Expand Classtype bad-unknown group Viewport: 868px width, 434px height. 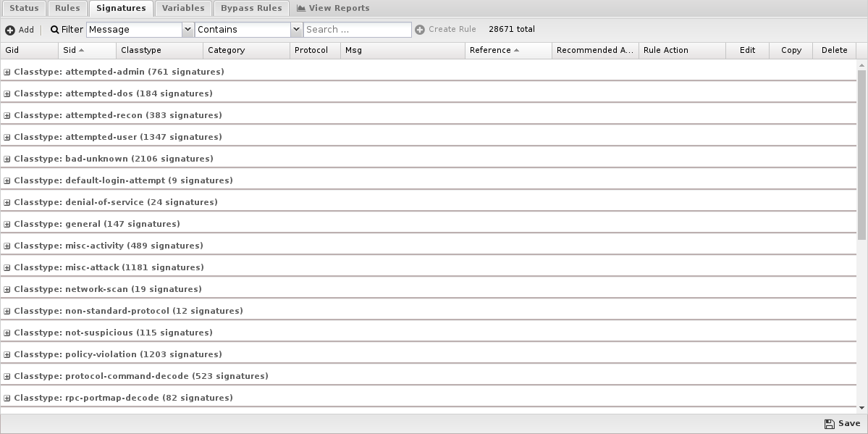(x=7, y=159)
